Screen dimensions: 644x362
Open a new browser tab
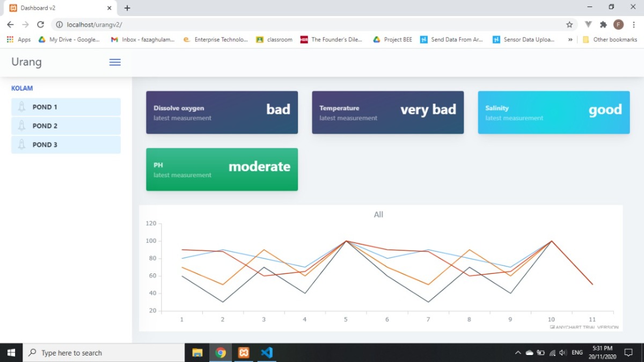click(x=127, y=8)
